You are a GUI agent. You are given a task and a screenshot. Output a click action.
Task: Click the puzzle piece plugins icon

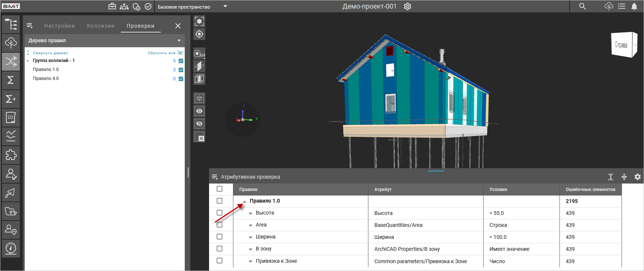click(11, 155)
